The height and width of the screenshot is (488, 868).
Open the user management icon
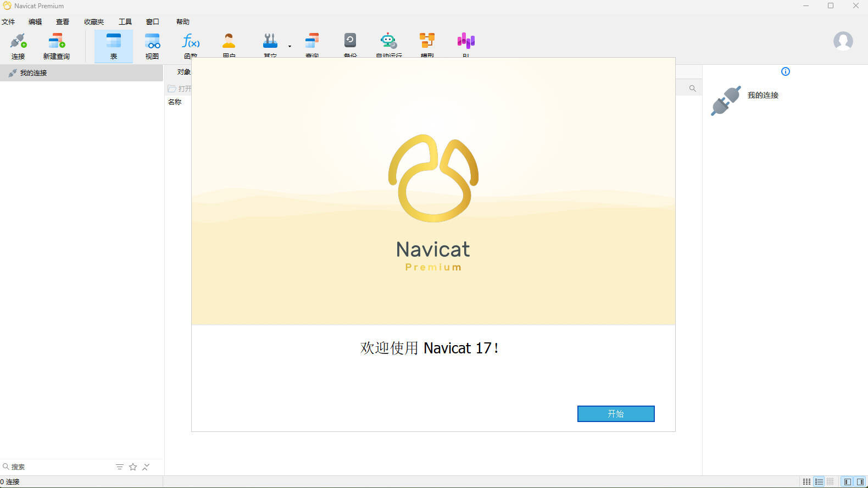click(x=229, y=41)
